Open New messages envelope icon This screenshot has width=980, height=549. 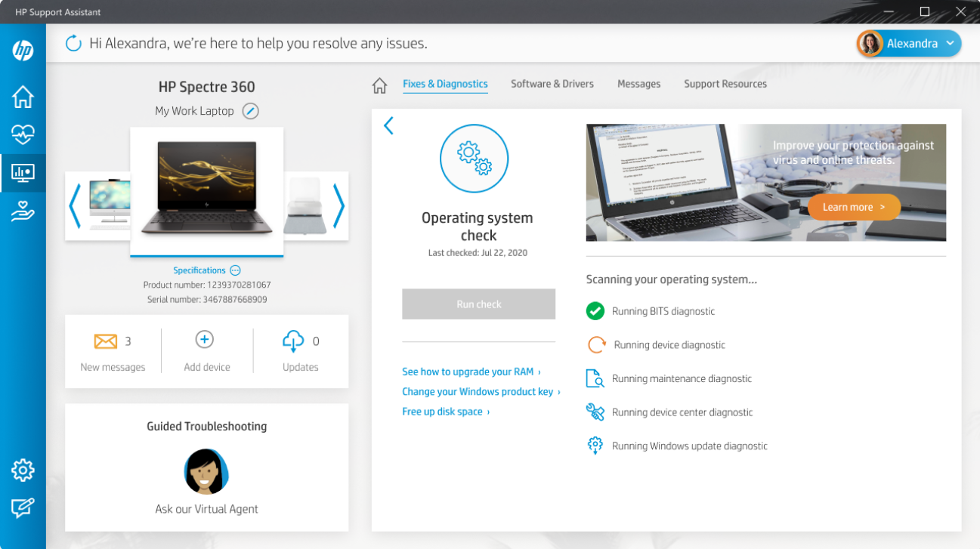(106, 341)
